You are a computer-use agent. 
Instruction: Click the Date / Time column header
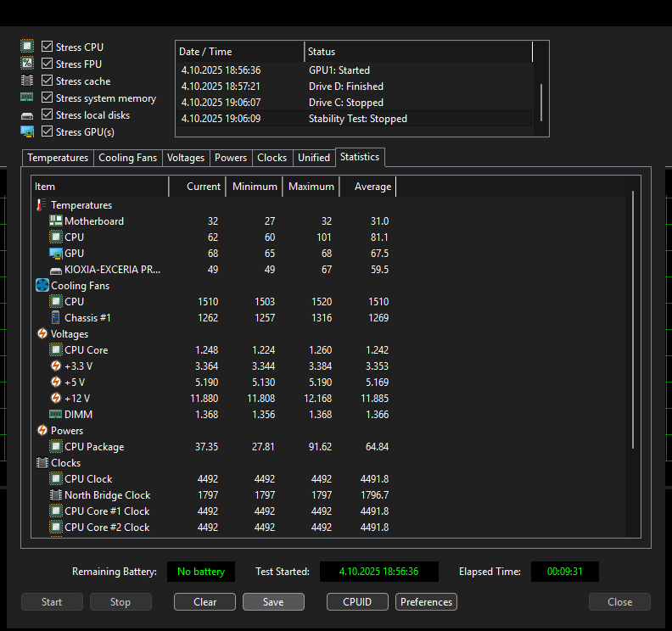click(x=240, y=52)
